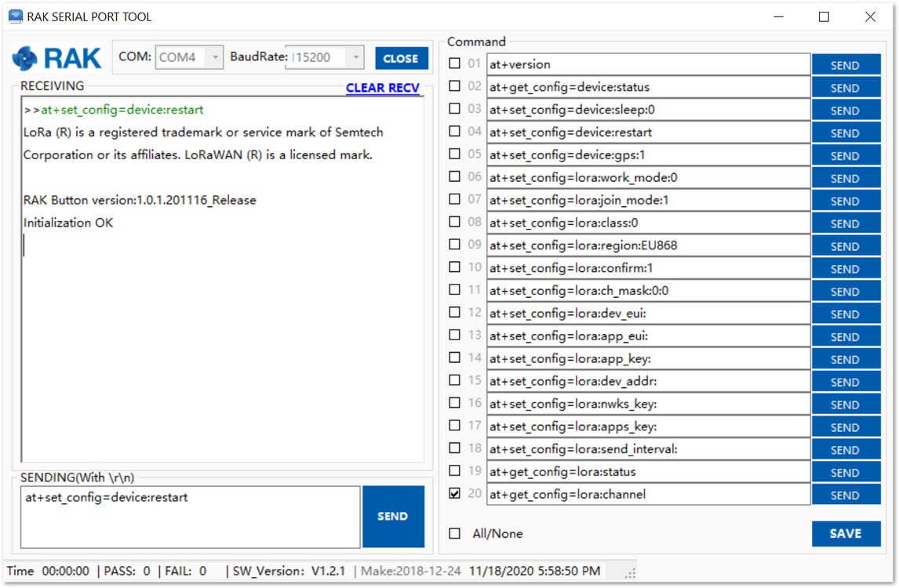This screenshot has height=588, width=899.
Task: Check the box for command 09
Action: tap(455, 244)
